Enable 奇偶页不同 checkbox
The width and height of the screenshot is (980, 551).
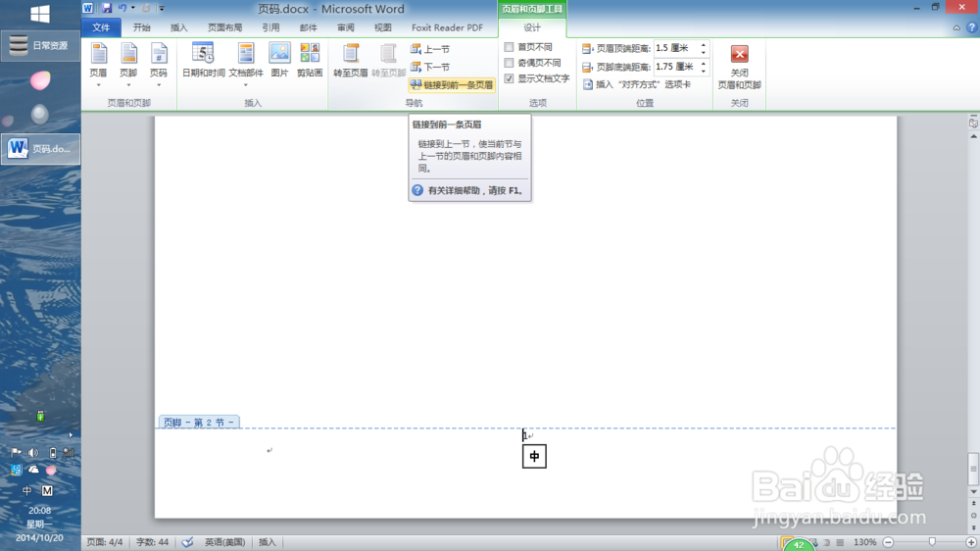pyautogui.click(x=509, y=63)
